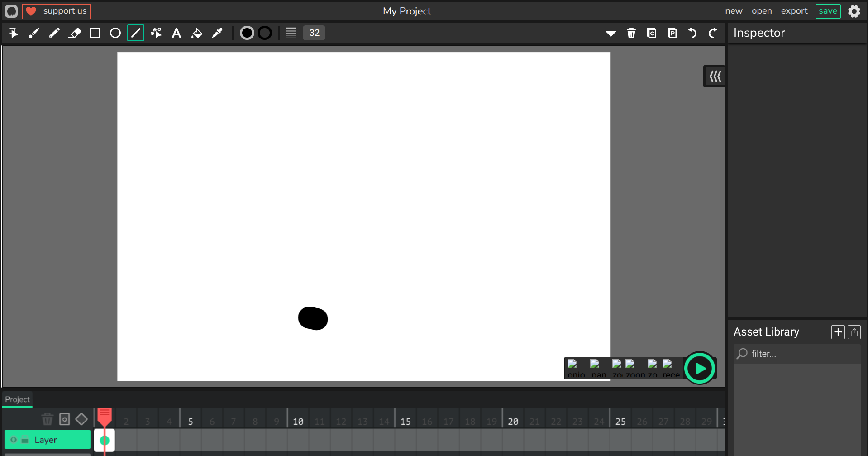Toggle the lock on Layer
Viewport: 868px width, 456px height.
[25, 440]
